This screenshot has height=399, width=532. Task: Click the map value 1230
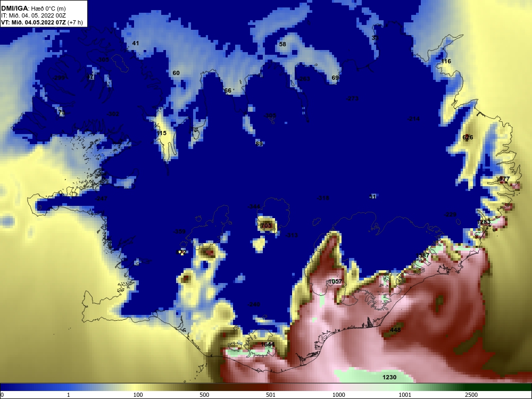[x=389, y=377]
